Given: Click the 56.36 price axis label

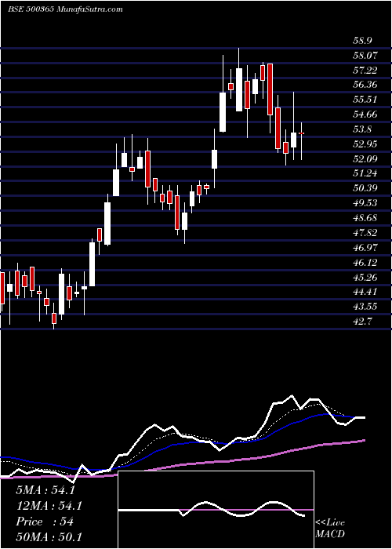Looking at the screenshot, I should pos(365,85).
